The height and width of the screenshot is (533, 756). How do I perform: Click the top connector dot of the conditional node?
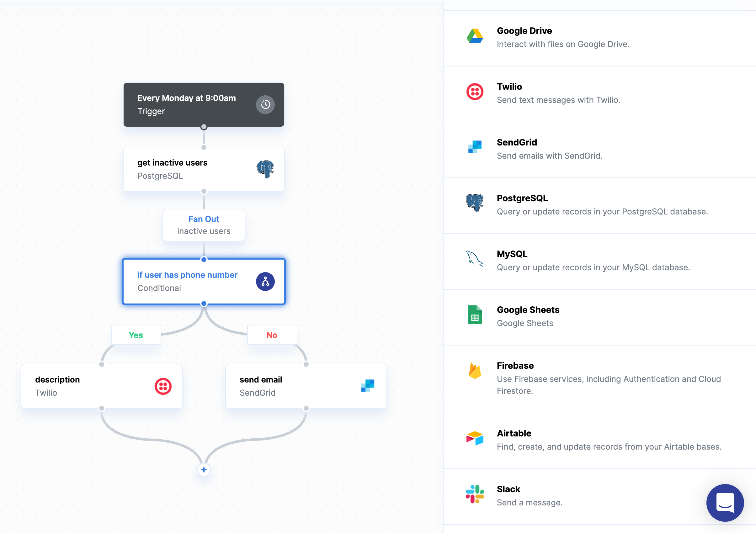pyautogui.click(x=204, y=260)
